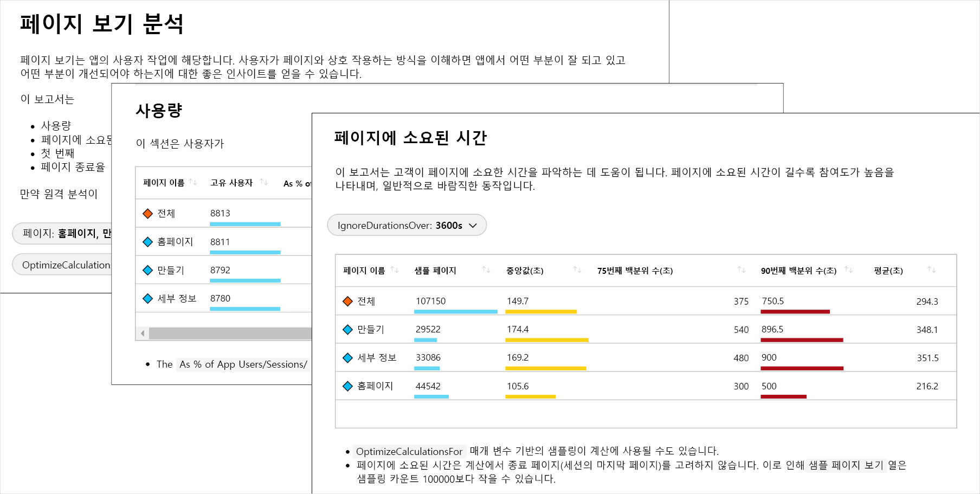Image resolution: width=980 pixels, height=494 pixels.
Task: Sort by 중앙값(초) column arrows
Action: click(577, 270)
